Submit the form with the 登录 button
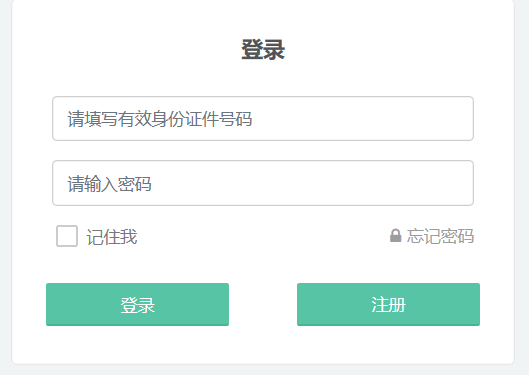The image size is (529, 375). [x=137, y=305]
